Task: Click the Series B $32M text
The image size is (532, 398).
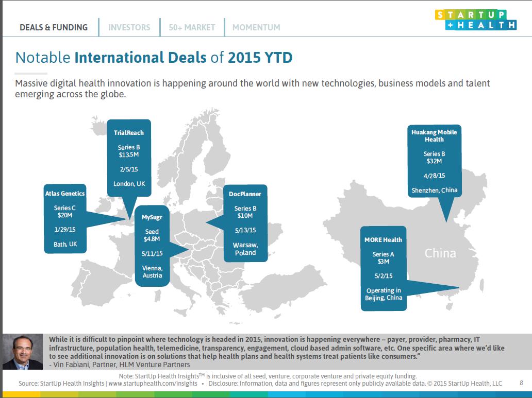Action: pos(434,158)
